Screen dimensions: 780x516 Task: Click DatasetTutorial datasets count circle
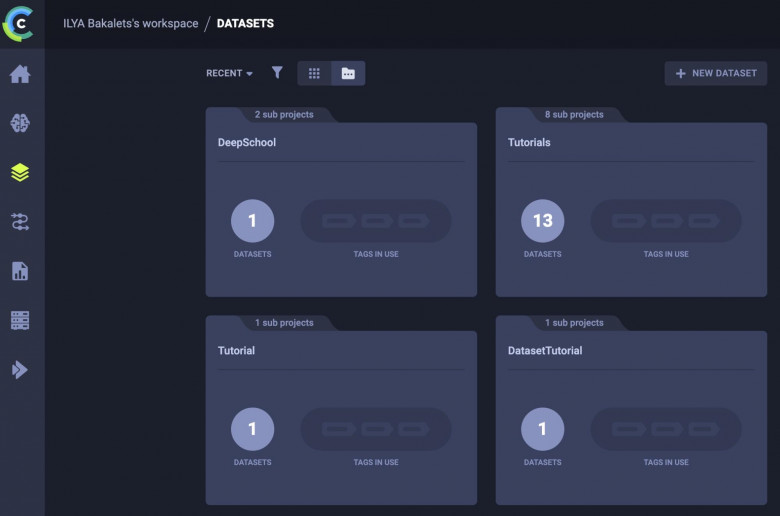[x=542, y=429]
